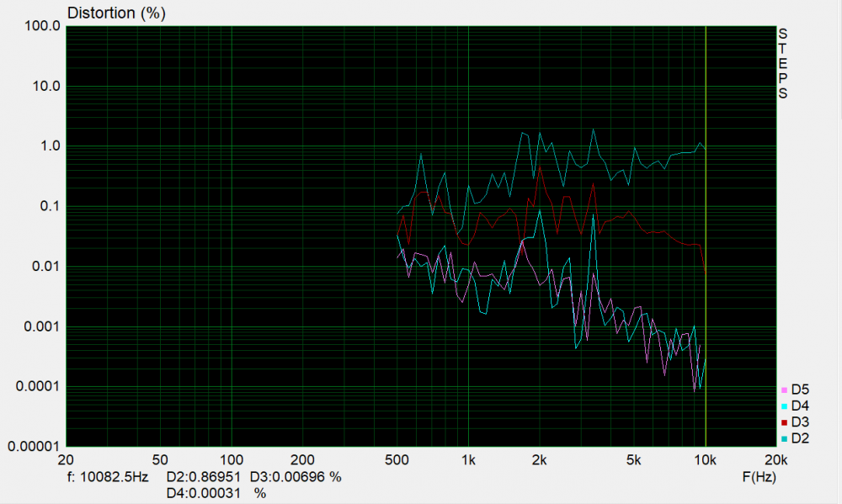Select the D2 legend label
The width and height of the screenshot is (842, 504).
[799, 438]
